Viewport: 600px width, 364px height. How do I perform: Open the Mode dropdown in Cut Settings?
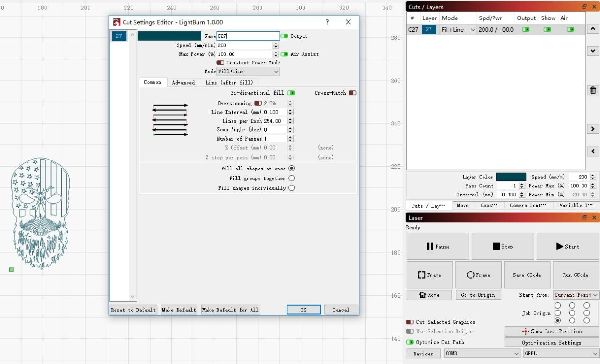[248, 71]
